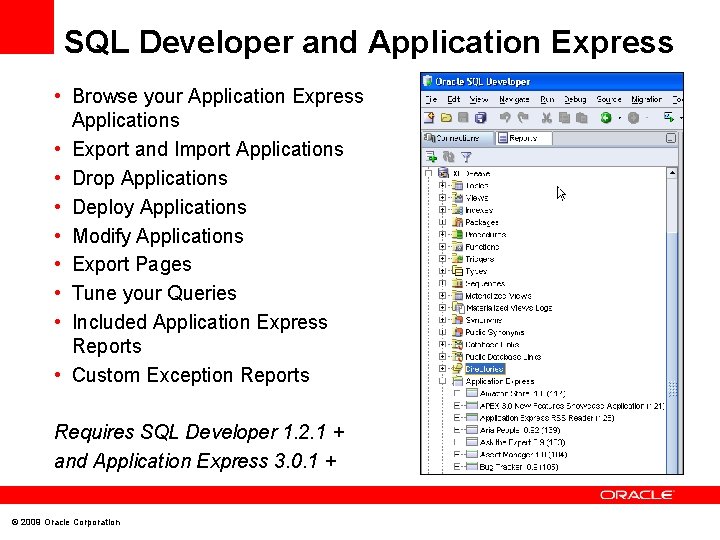Open the Source menu
720x540 pixels.
(x=609, y=99)
